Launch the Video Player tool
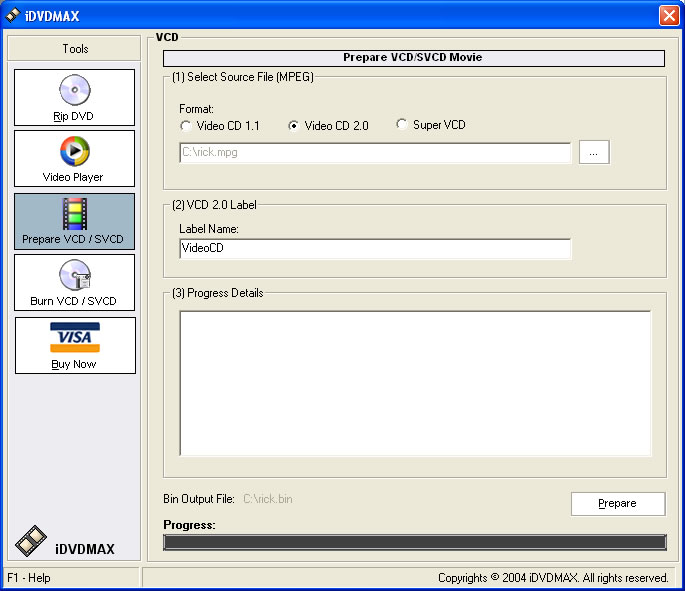This screenshot has height=591, width=685. tap(74, 159)
